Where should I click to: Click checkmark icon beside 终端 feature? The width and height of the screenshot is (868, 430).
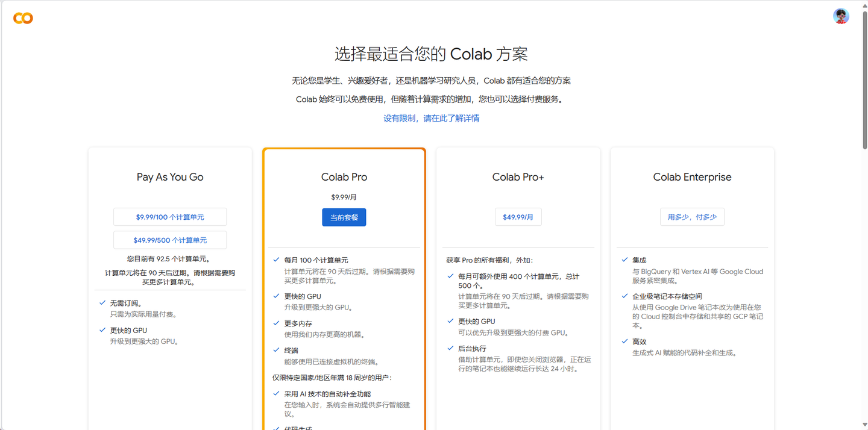click(x=275, y=349)
